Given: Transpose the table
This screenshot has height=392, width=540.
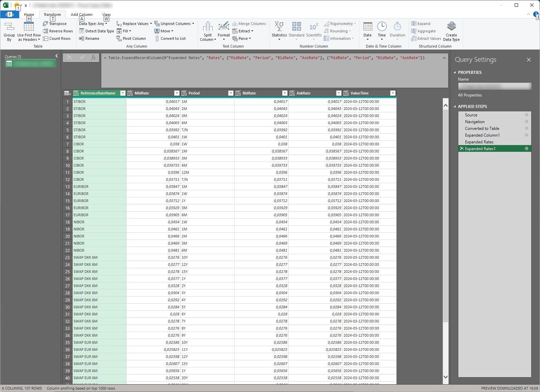Looking at the screenshot, I should [55, 24].
